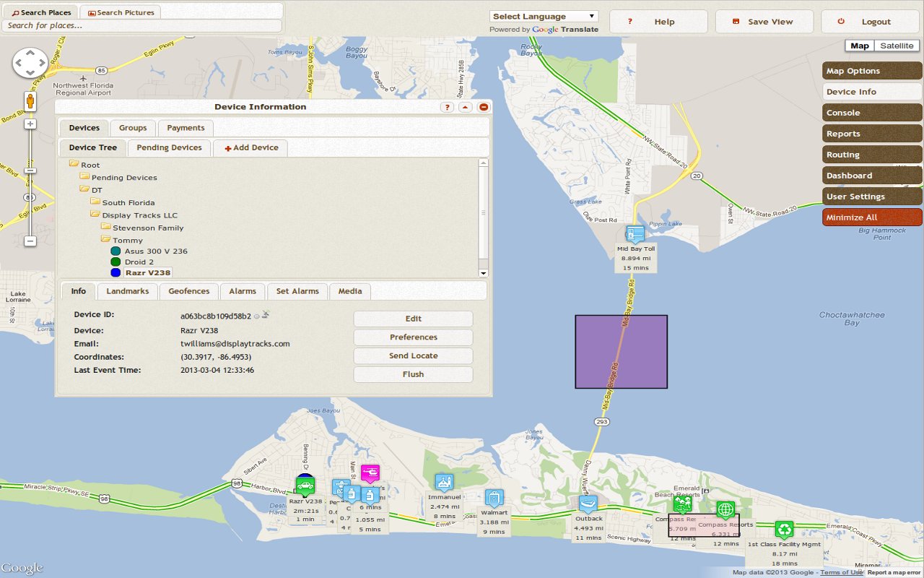Open the 1st Class Facility Mgmt recycle marker
Screen dimensions: 924x578
click(784, 530)
